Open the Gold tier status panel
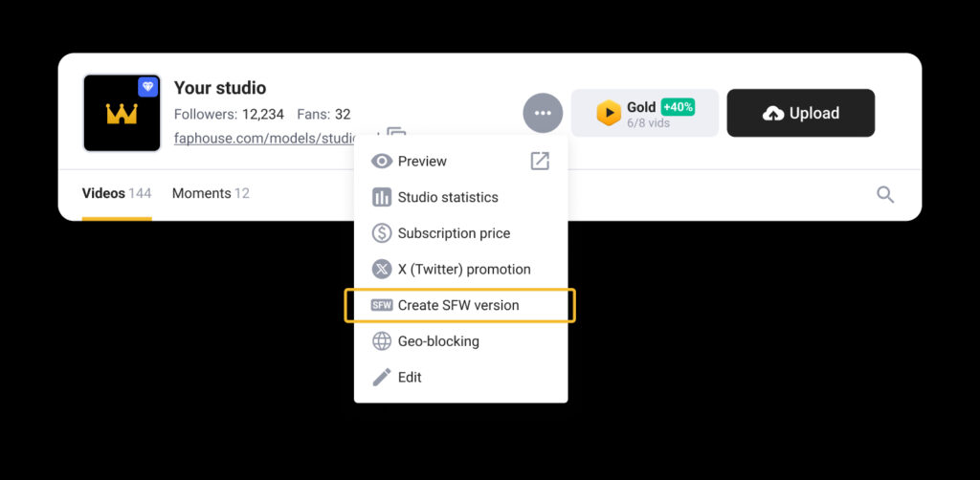 click(645, 113)
